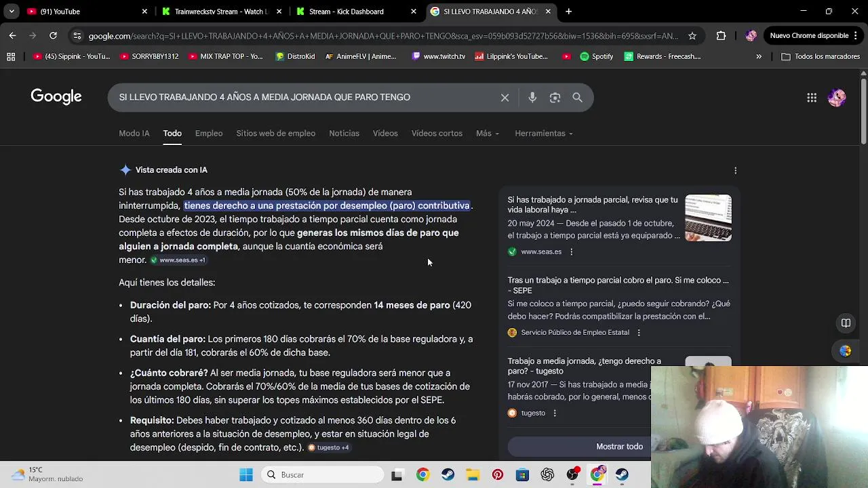Open AI overview three-dot options
868x488 pixels.
pyautogui.click(x=735, y=171)
